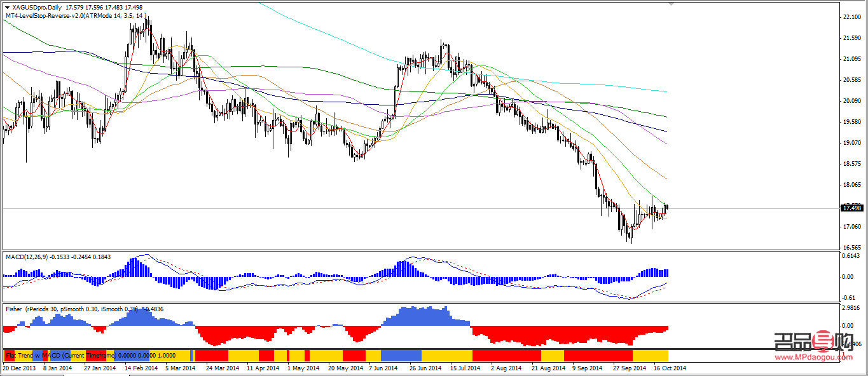Image resolution: width=868 pixels, height=376 pixels.
Task: Click the 22.100 price scale label
Action: 851,17
